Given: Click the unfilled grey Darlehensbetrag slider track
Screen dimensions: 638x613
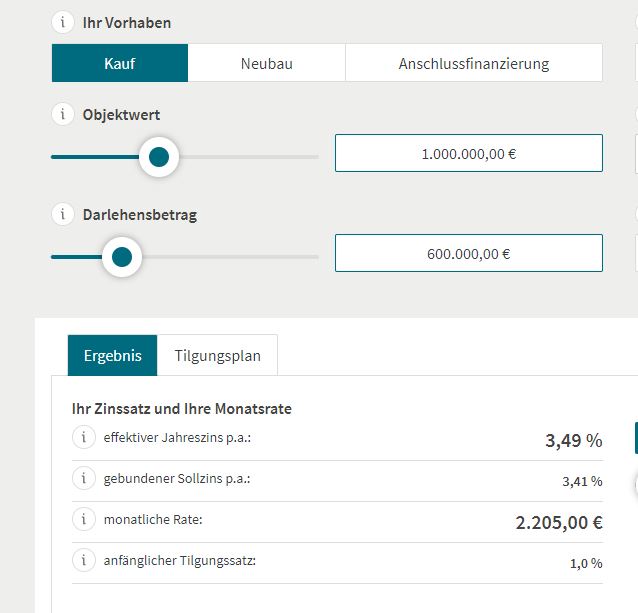Looking at the screenshot, I should 230,257.
